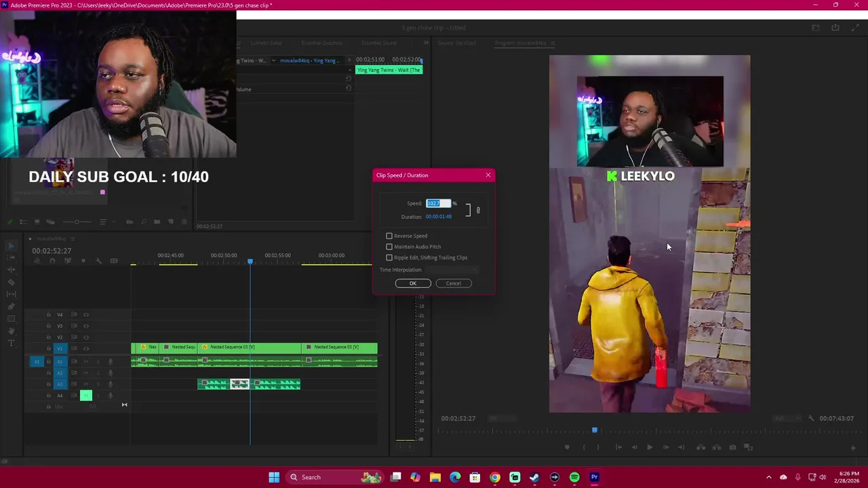Click the Add Marker icon in the timeline
Viewport: 868px width, 488px height.
click(83, 261)
